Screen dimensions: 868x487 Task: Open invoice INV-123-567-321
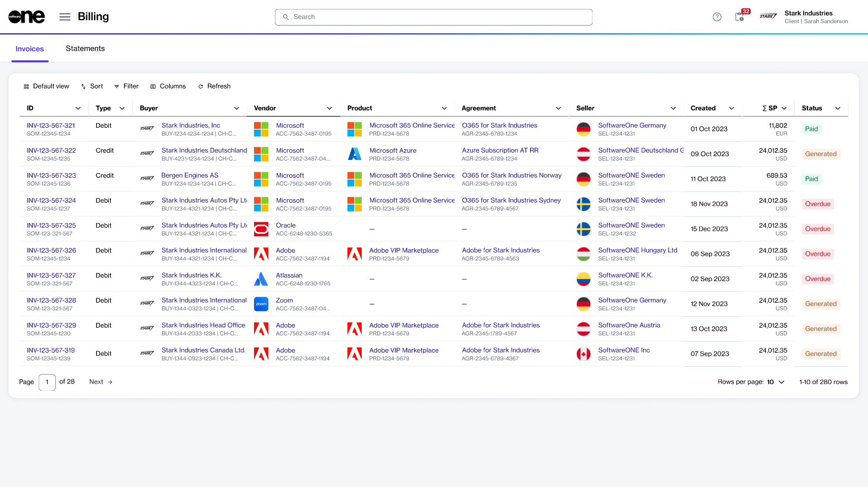coord(51,125)
